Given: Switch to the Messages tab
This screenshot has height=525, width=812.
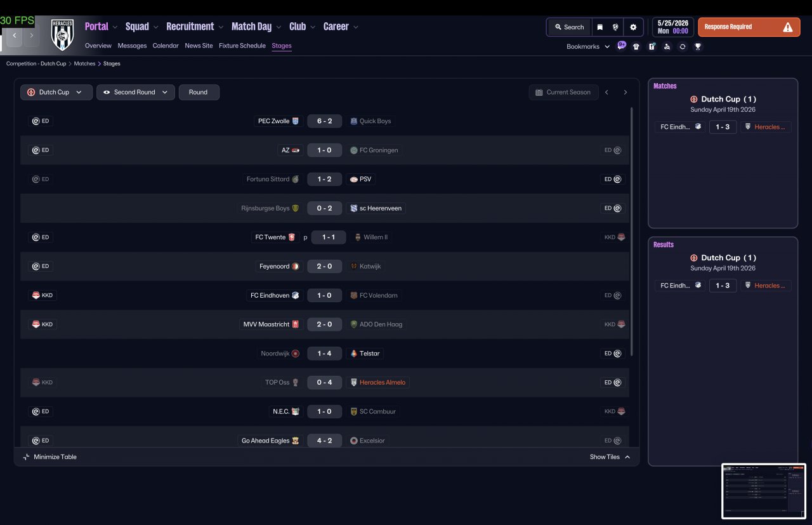Looking at the screenshot, I should (132, 46).
